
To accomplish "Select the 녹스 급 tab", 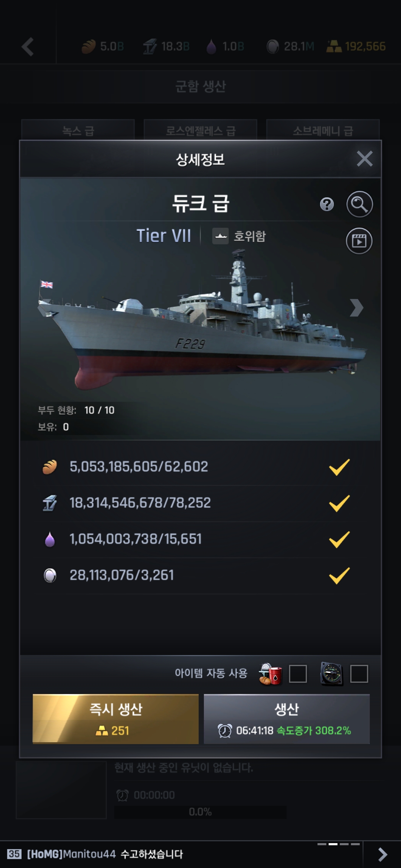I will 78,130.
